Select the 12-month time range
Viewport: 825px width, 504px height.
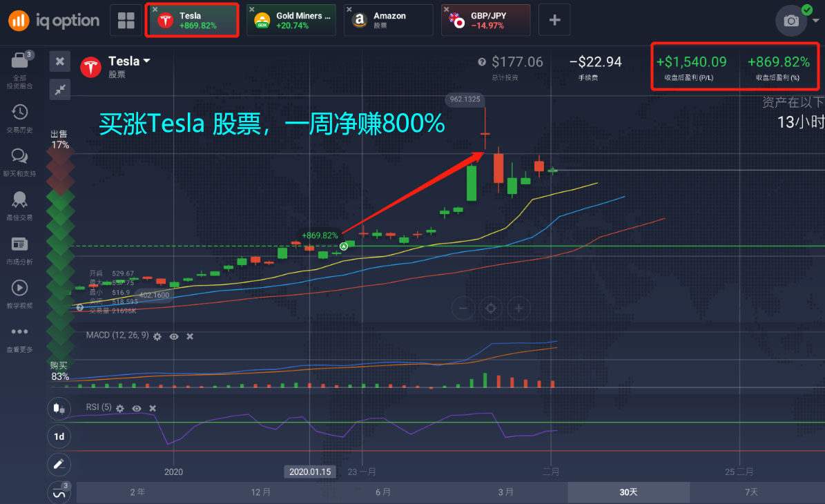coord(260,492)
